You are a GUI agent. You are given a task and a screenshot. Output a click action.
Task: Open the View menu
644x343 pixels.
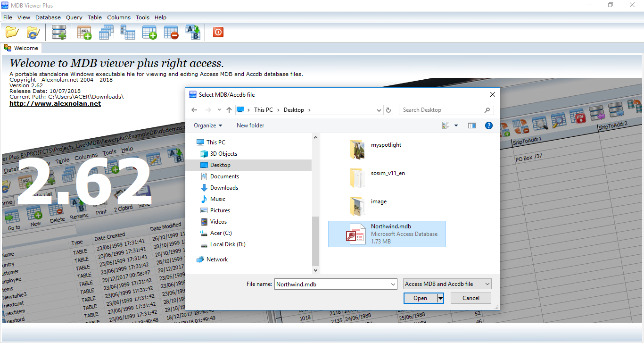point(24,17)
